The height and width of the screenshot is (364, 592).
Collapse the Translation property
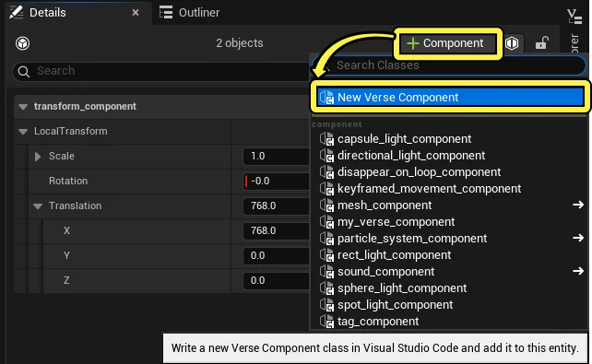(x=38, y=206)
